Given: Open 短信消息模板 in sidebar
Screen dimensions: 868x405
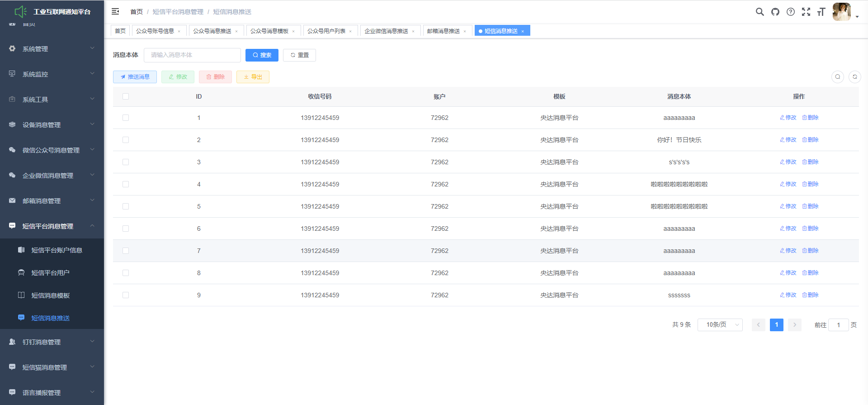Looking at the screenshot, I should click(52, 295).
